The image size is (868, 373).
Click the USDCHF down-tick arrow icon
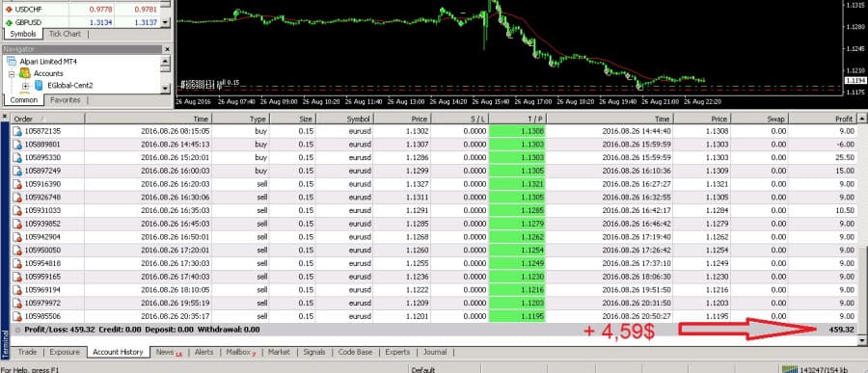9,10
